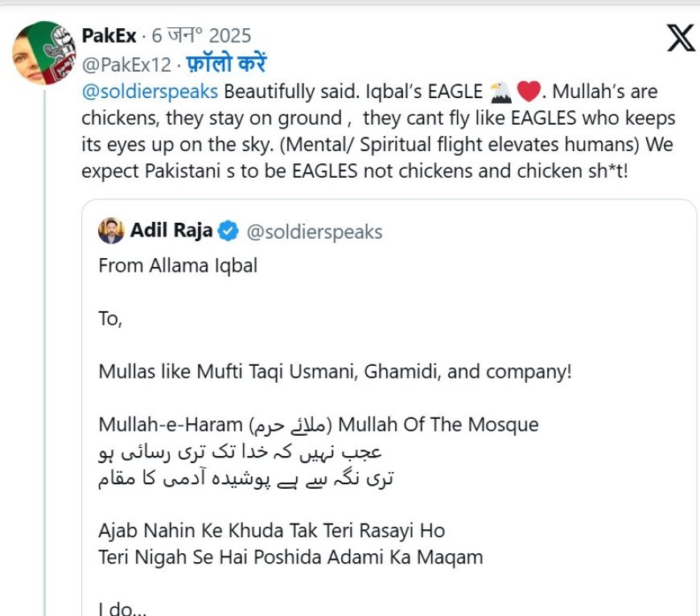Screen dimensions: 700x616
Task: Click @soldierspeaks handle in quoted tweet
Action: coord(315,232)
